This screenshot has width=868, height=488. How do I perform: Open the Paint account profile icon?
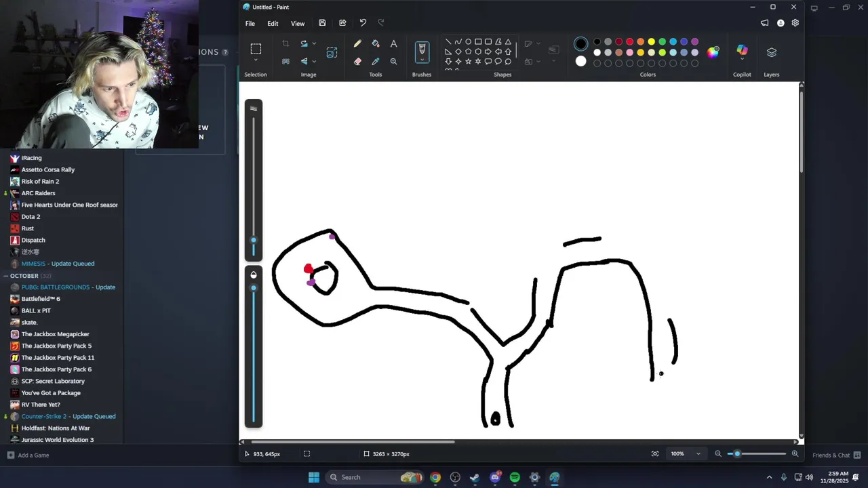point(781,23)
